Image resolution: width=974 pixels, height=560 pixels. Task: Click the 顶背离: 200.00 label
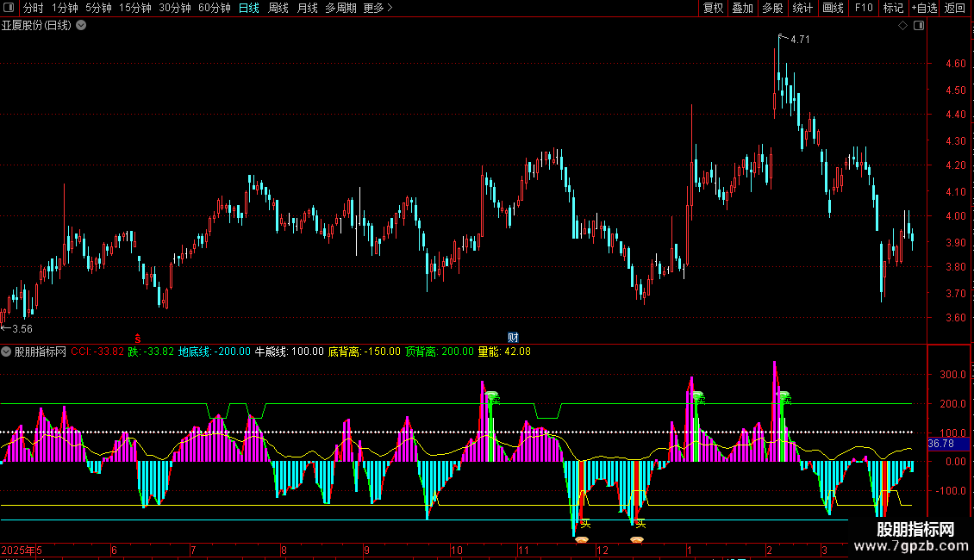440,352
